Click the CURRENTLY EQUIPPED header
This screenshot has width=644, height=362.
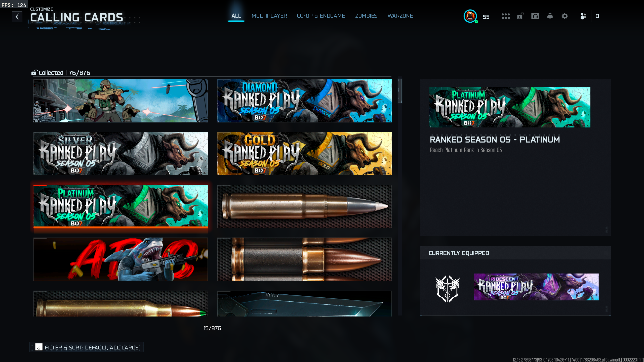[459, 253]
